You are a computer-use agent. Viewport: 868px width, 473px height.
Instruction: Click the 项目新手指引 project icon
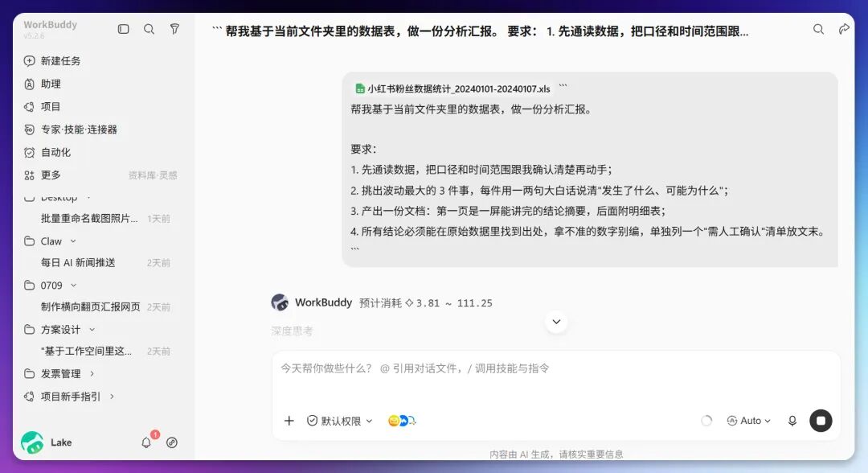point(30,397)
